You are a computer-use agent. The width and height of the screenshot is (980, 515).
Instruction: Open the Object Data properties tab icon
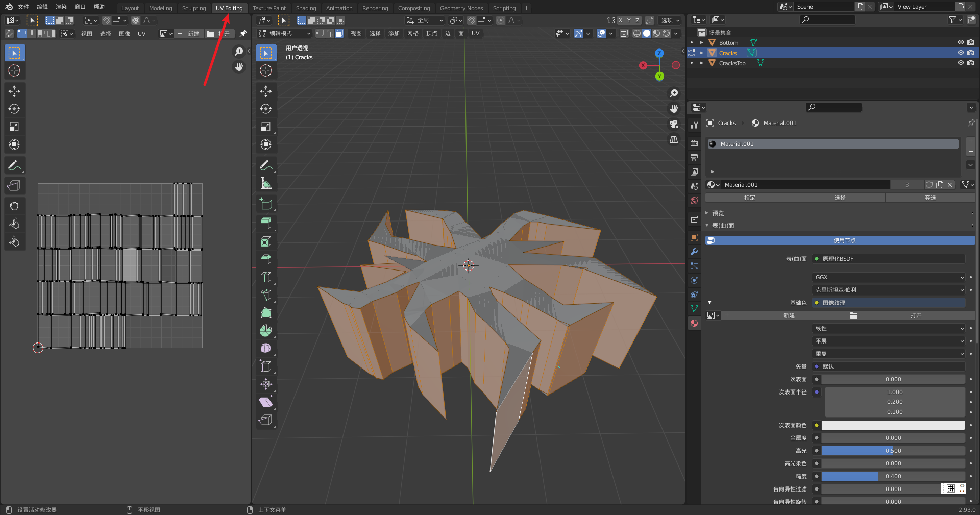tap(694, 309)
